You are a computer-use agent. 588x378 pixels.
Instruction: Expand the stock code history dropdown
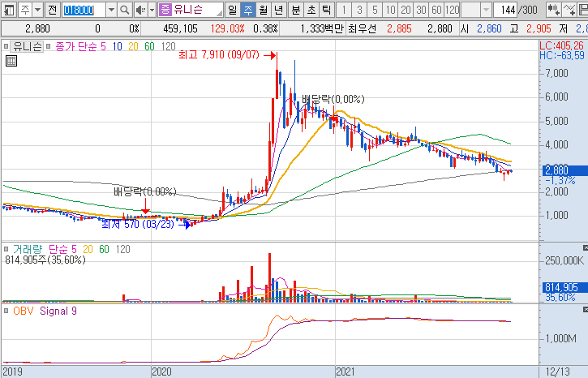pyautogui.click(x=111, y=10)
